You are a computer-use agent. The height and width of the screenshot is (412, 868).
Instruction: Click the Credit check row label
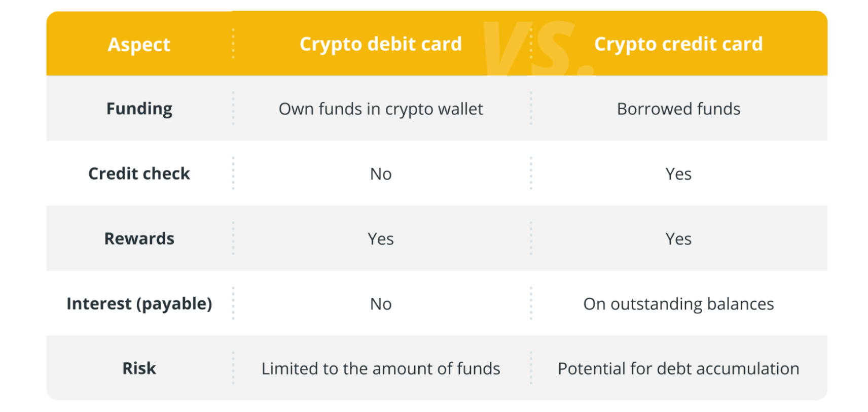coord(139,174)
